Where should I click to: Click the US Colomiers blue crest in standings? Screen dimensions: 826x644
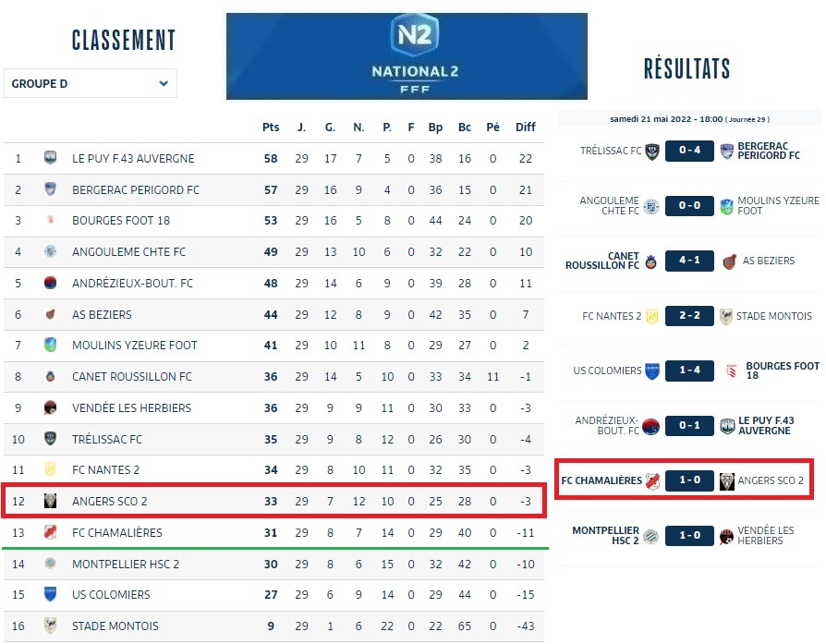pos(50,594)
